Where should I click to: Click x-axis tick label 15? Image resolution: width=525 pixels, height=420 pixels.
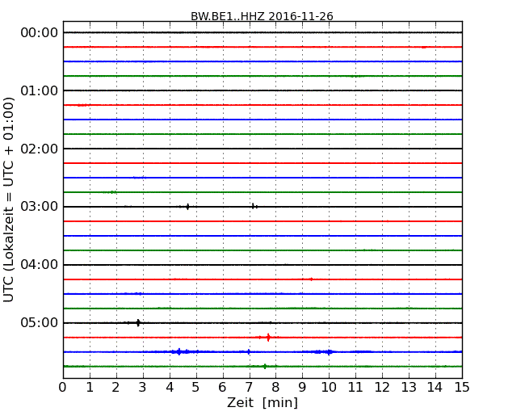point(462,388)
